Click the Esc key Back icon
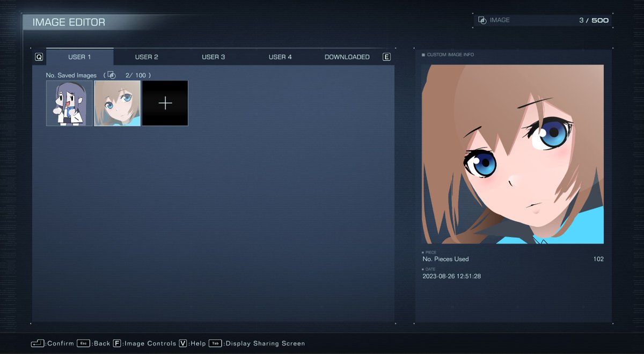 tap(83, 343)
